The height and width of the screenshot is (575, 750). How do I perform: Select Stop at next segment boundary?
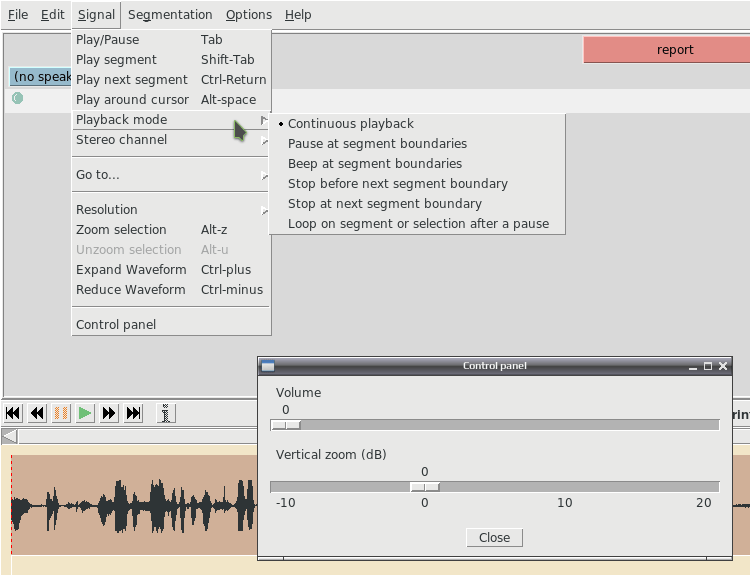click(417, 204)
